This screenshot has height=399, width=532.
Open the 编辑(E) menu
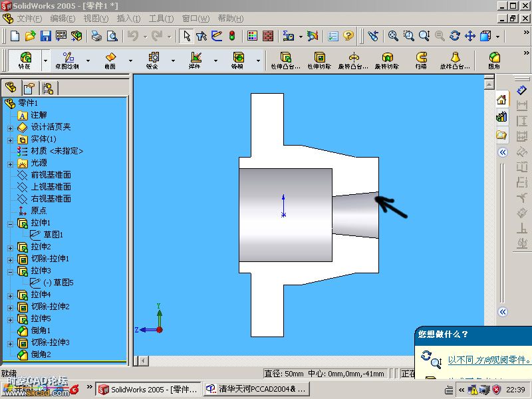[x=63, y=19]
